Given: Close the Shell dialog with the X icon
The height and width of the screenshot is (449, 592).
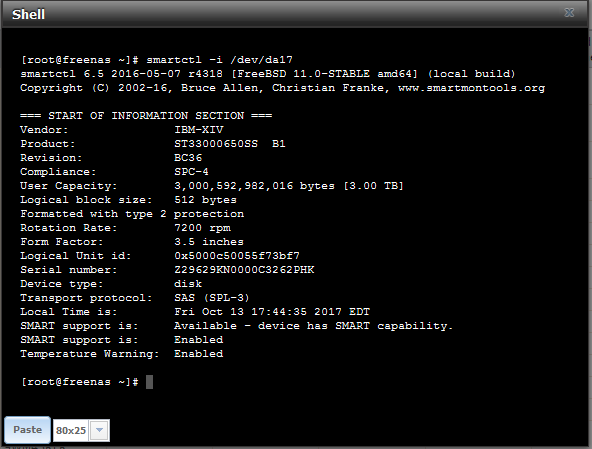Looking at the screenshot, I should [x=569, y=13].
